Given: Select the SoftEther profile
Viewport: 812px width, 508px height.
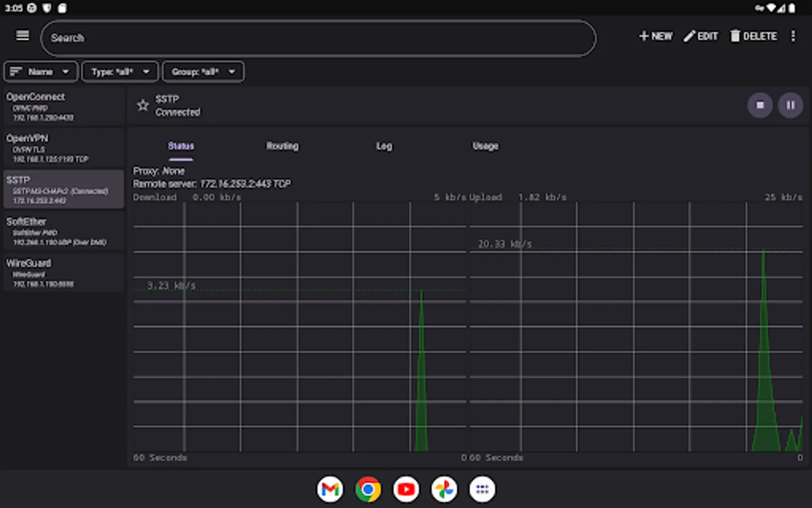Looking at the screenshot, I should (63, 231).
